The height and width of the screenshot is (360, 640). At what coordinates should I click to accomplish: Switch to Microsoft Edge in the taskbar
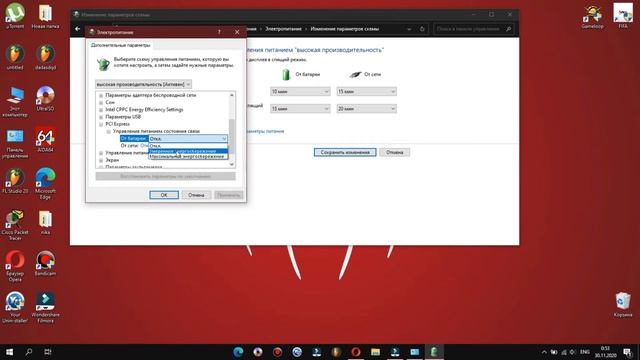pyautogui.click(x=238, y=352)
